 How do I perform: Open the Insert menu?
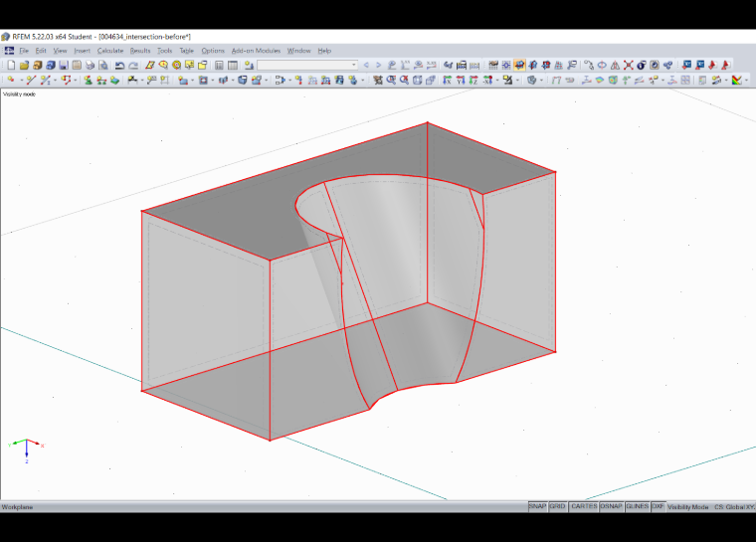click(x=82, y=51)
